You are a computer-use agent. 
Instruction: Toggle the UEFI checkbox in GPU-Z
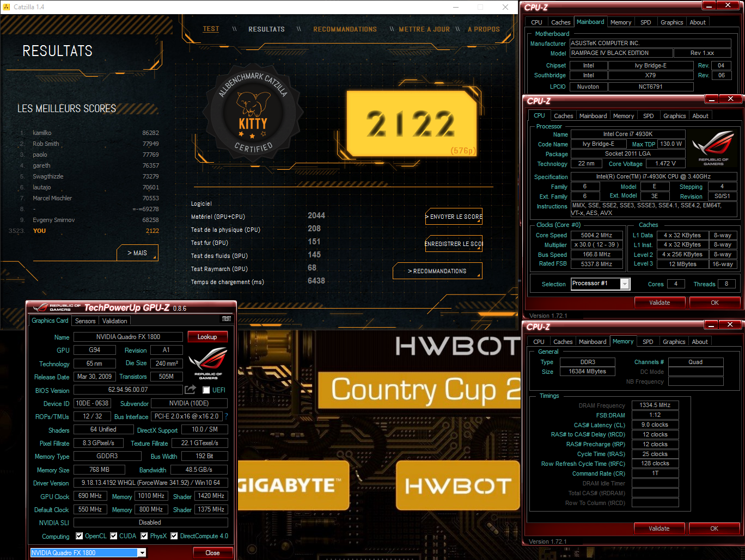pos(206,390)
